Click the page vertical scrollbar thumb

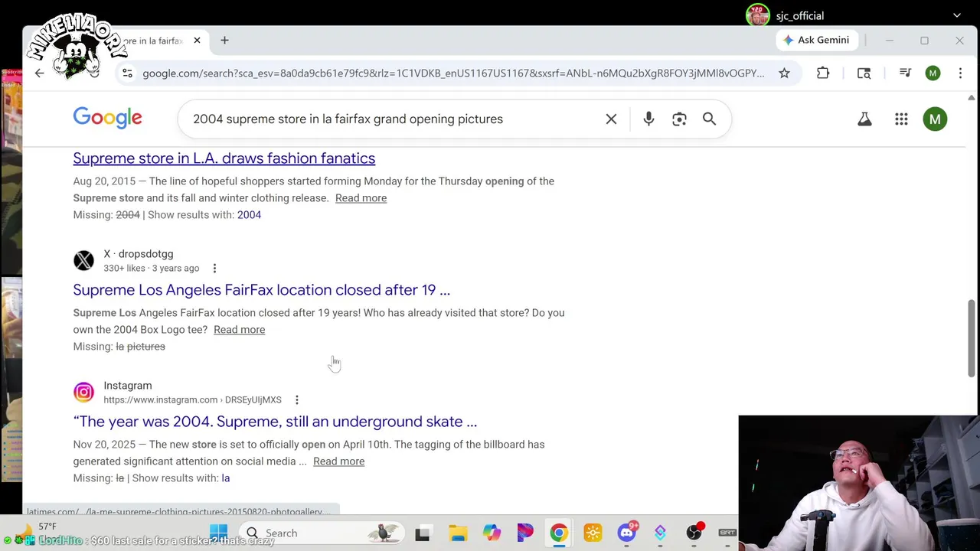[972, 338]
